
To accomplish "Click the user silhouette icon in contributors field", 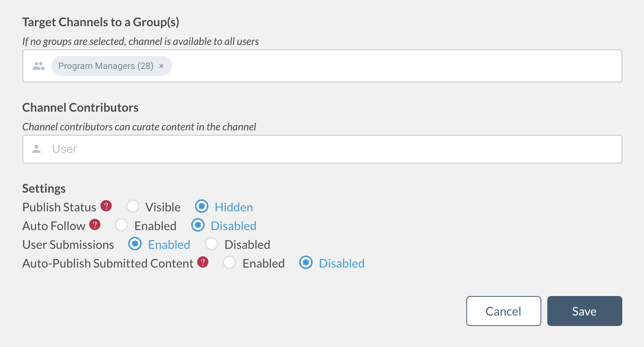I will 36,149.
